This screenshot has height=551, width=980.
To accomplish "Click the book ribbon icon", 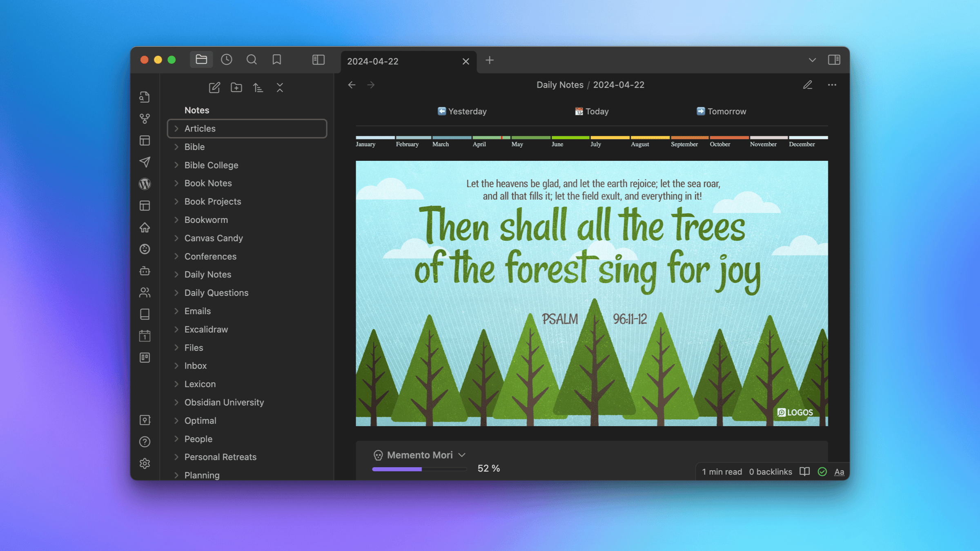I will click(x=145, y=314).
